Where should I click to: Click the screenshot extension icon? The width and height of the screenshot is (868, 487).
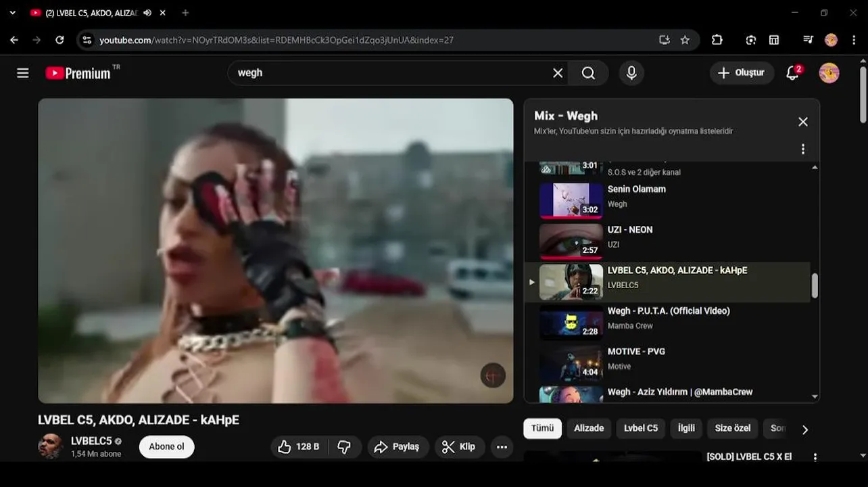coord(751,40)
